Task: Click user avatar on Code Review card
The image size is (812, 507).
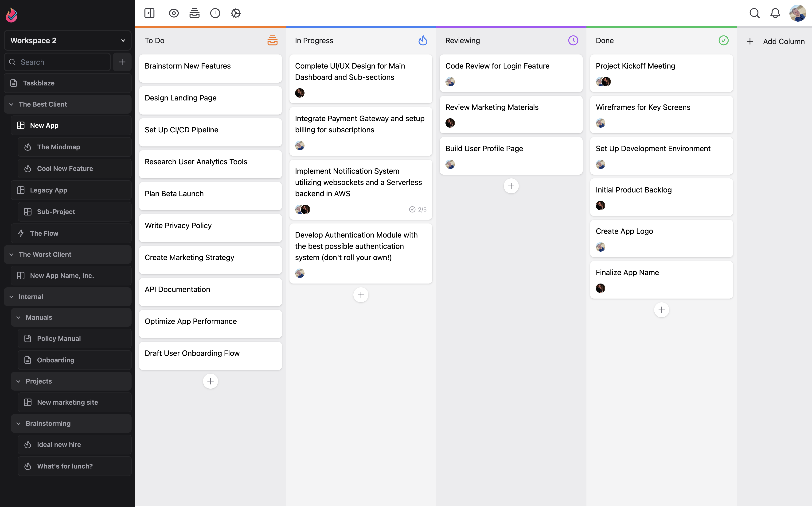Action: (450, 81)
